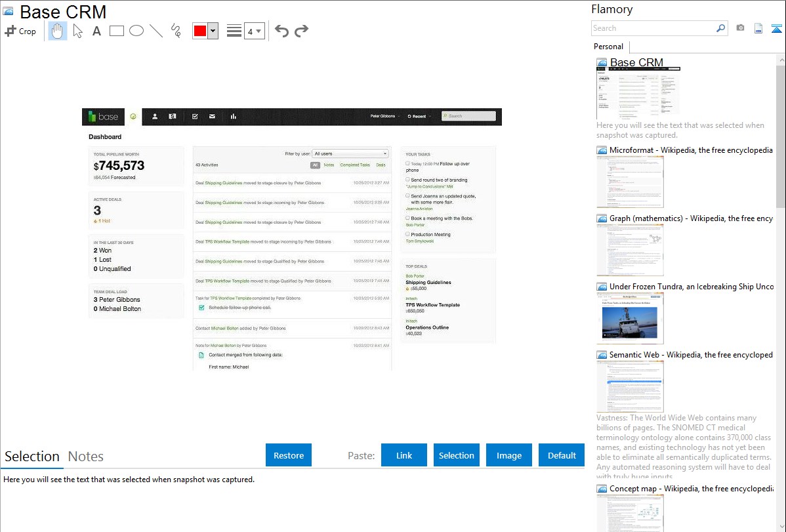786x532 pixels.
Task: Redo the last annotation
Action: point(301,31)
